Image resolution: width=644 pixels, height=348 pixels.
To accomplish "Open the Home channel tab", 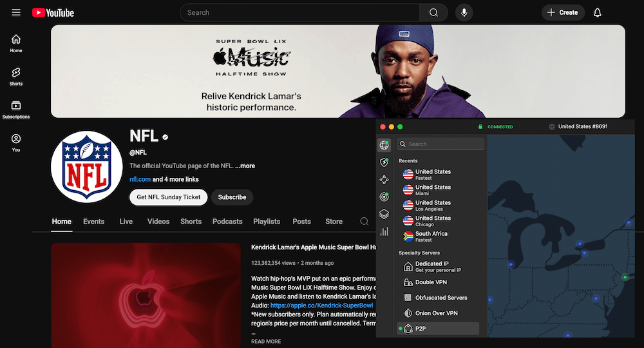I will [x=62, y=222].
